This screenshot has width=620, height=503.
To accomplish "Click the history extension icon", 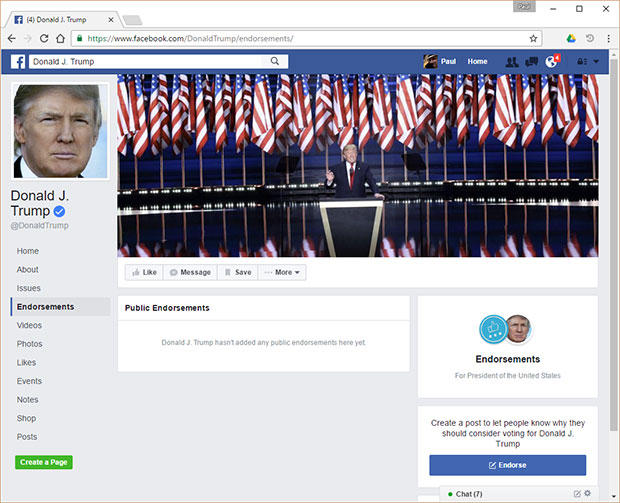I will click(x=590, y=38).
